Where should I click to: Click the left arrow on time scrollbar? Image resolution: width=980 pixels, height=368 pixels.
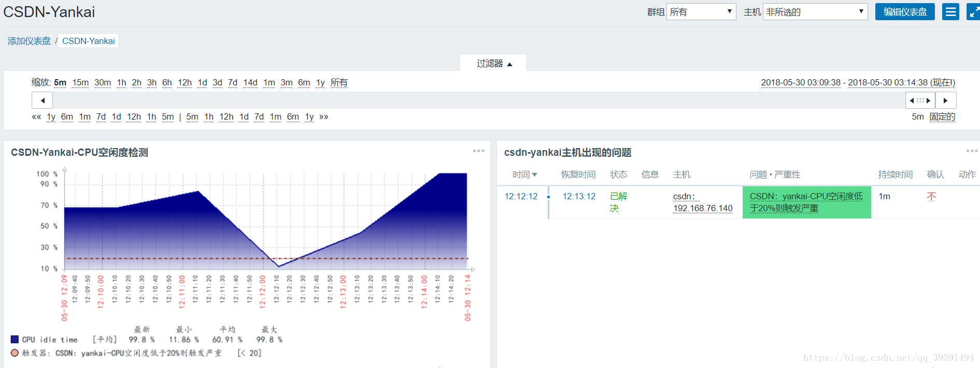[x=42, y=100]
